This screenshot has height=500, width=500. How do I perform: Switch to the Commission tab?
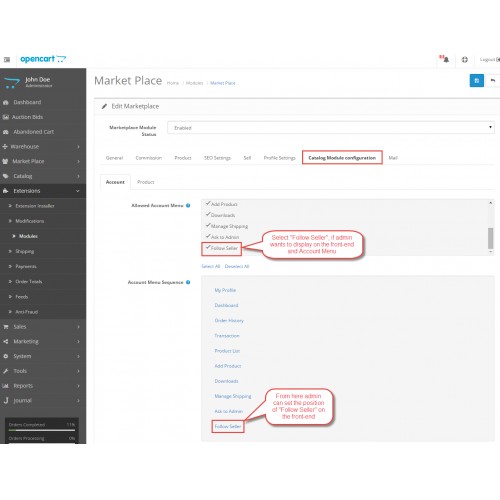[149, 158]
